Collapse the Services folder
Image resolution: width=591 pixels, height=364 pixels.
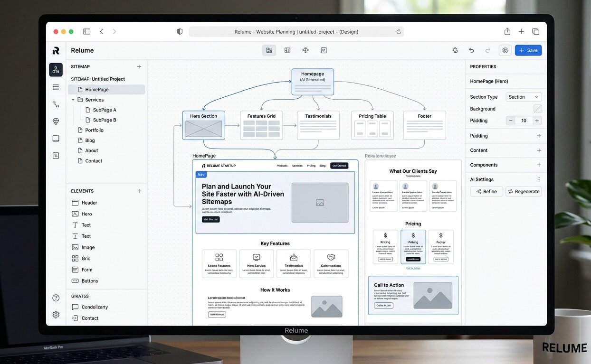pos(73,100)
